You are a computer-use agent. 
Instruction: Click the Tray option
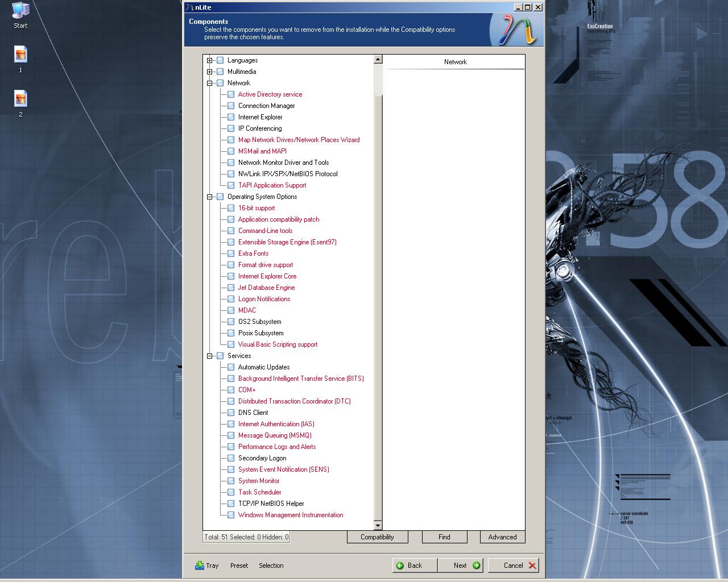pos(207,566)
